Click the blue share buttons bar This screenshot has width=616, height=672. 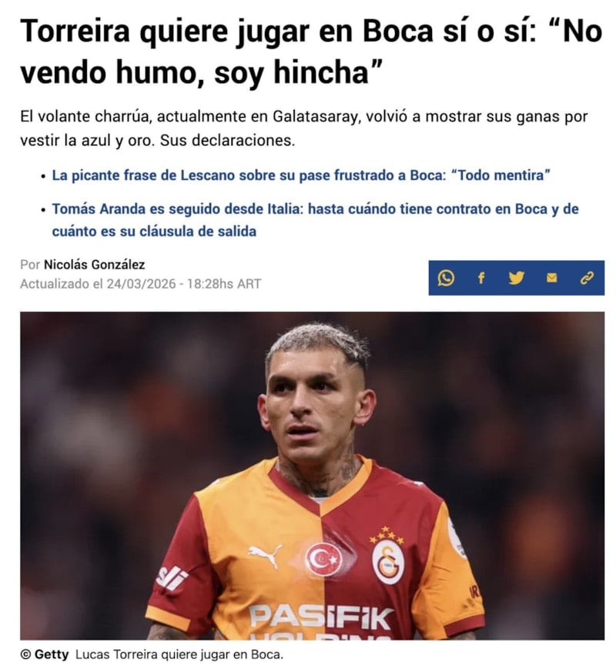[517, 278]
